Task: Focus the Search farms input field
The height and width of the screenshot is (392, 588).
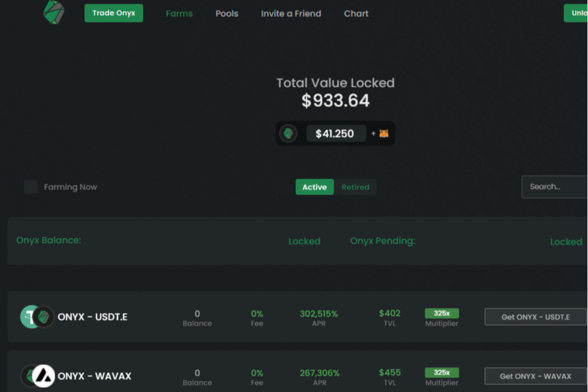Action: point(554,187)
